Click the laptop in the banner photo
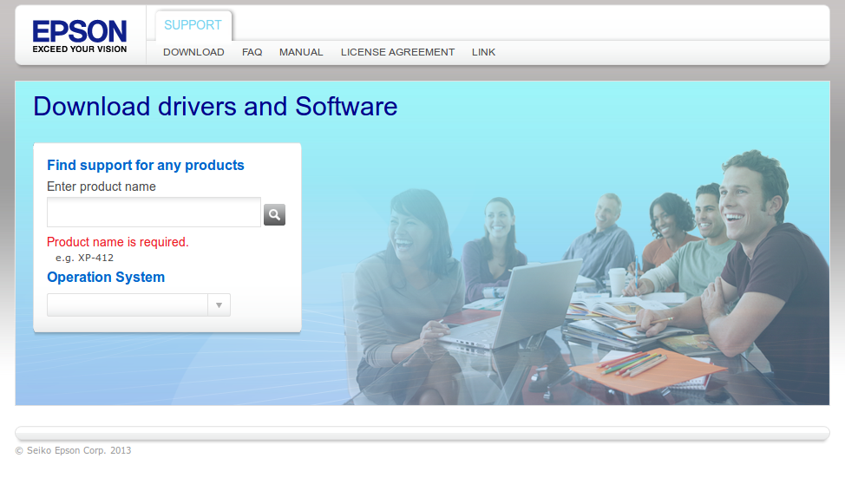845x504 pixels. click(x=521, y=304)
